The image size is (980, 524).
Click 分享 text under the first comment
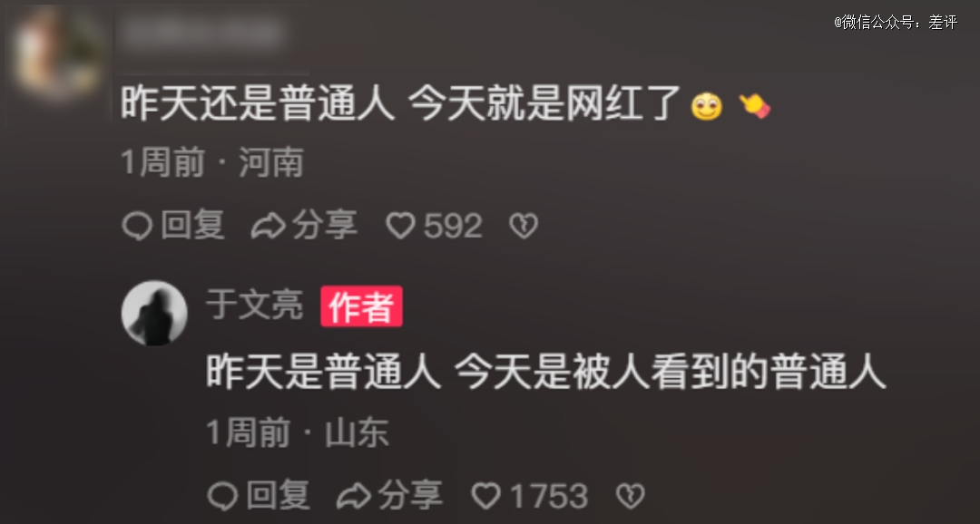pyautogui.click(x=325, y=225)
